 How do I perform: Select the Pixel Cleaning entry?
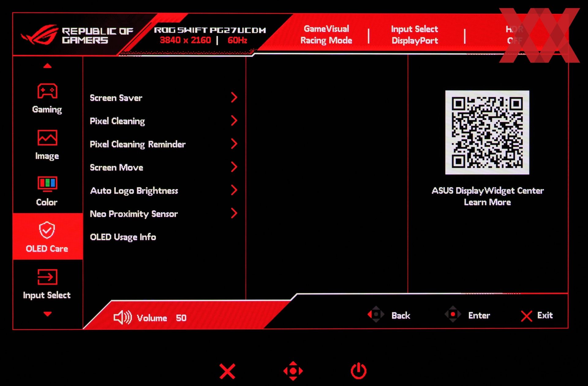click(x=164, y=121)
